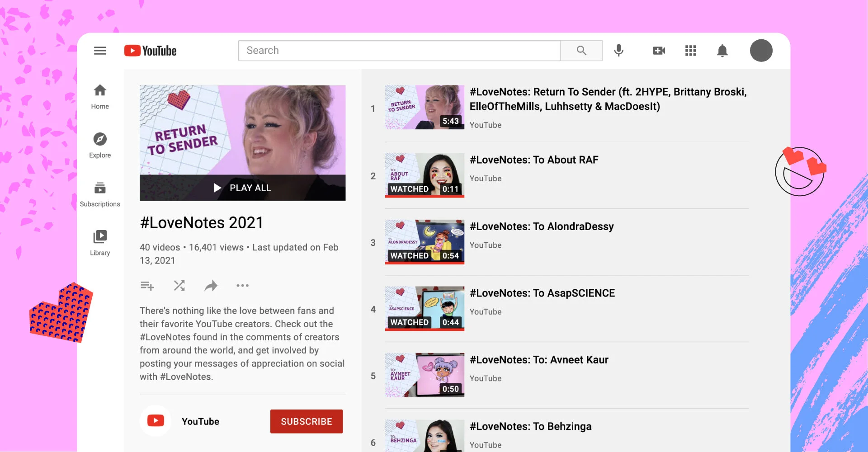Shuffle the #LoveNotes 2021 playlist
This screenshot has height=452, width=868.
click(x=179, y=286)
